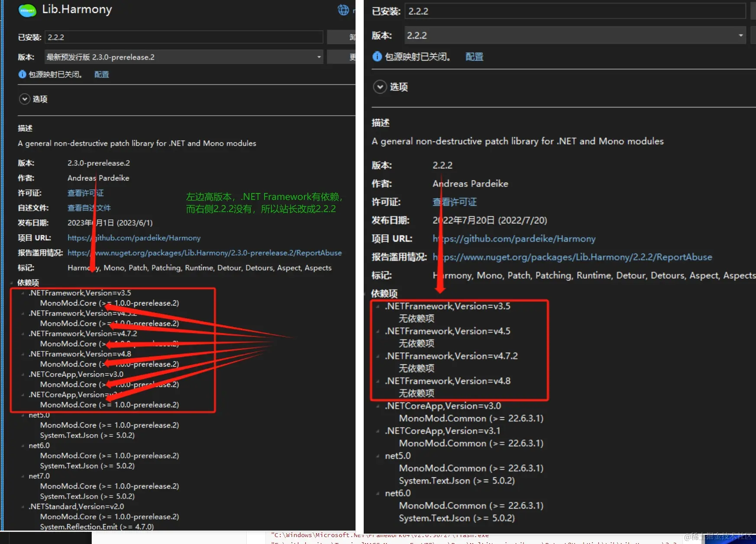Click left panel tags Harmony, Mono, Patch line
756x544 pixels.
coord(200,268)
